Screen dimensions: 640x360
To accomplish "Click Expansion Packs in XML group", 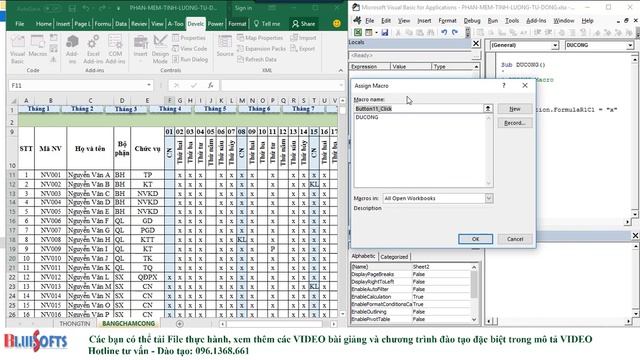I will coord(261,49).
